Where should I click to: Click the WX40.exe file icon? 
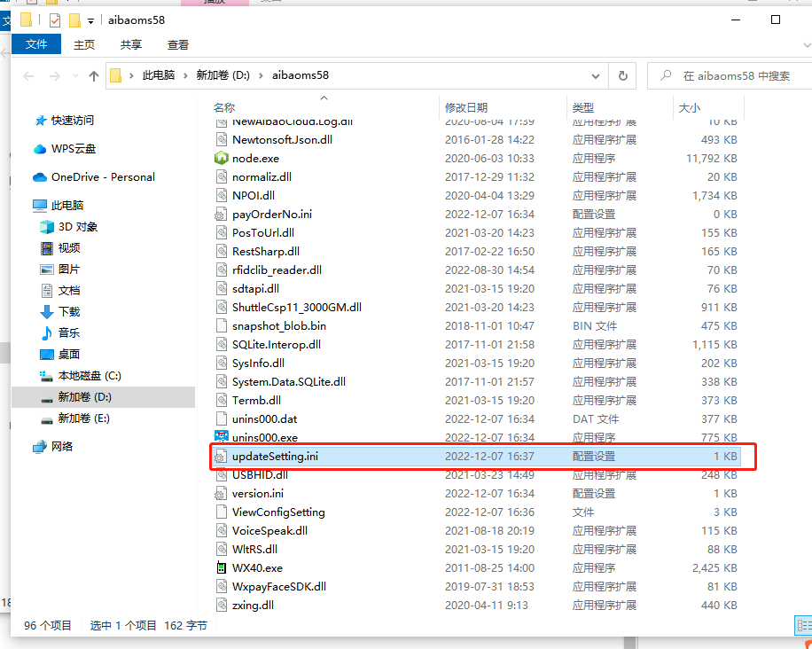tap(222, 567)
